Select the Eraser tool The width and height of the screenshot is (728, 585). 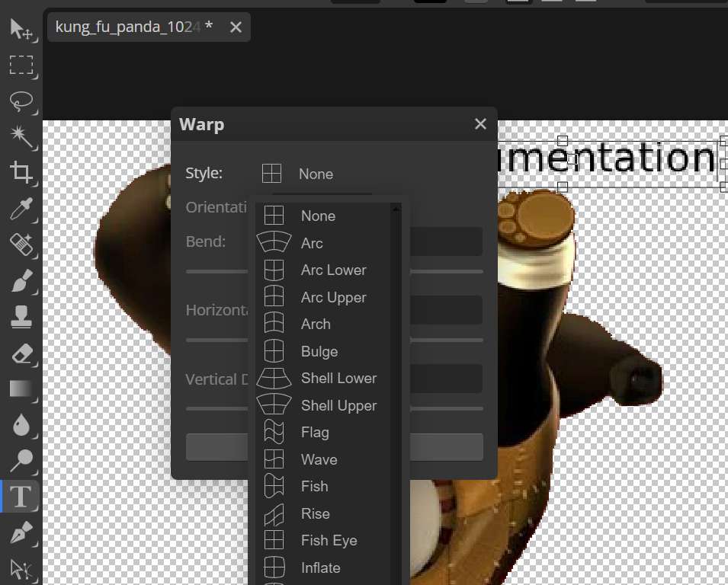[21, 353]
